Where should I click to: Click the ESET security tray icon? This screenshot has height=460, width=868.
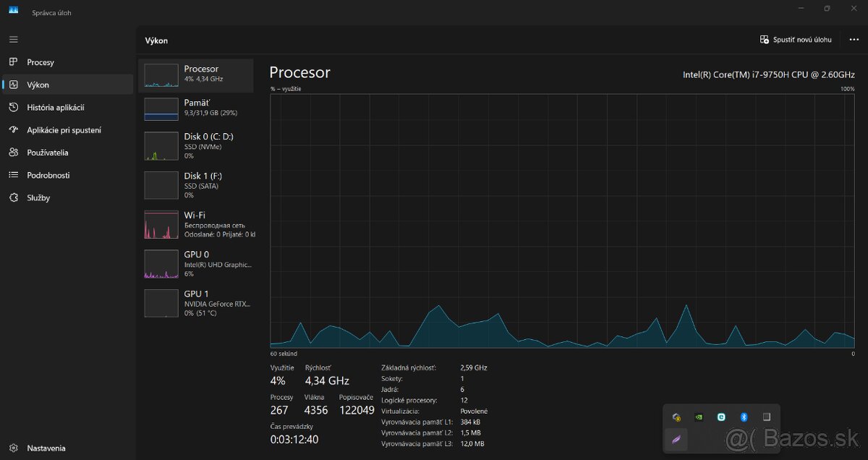point(720,417)
